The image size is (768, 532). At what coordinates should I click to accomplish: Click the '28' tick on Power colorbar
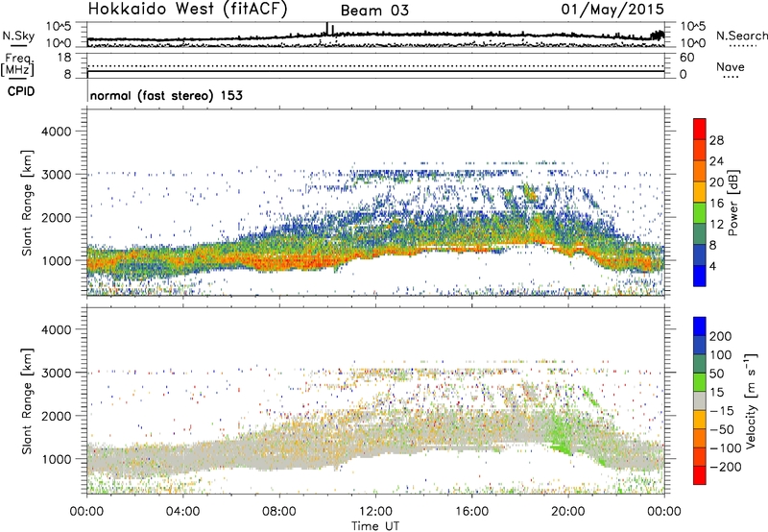[x=716, y=140]
